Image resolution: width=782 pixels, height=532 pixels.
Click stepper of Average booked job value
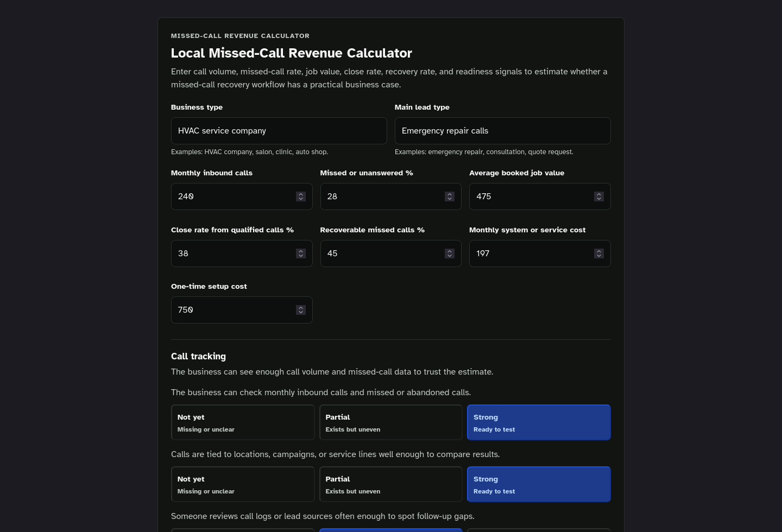599,197
